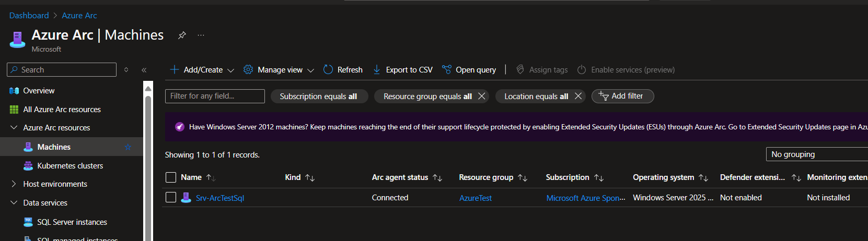Go to Kubernetes clusters
The width and height of the screenshot is (868, 241).
point(70,166)
